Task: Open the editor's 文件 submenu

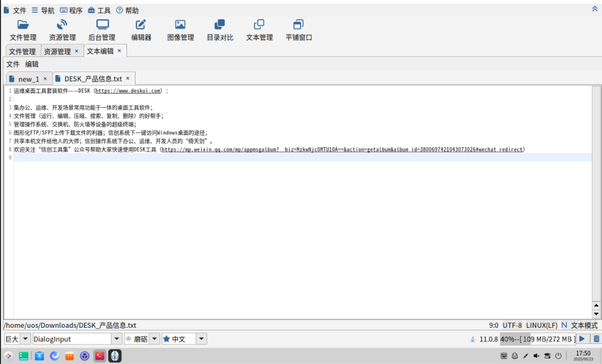Action: point(13,64)
